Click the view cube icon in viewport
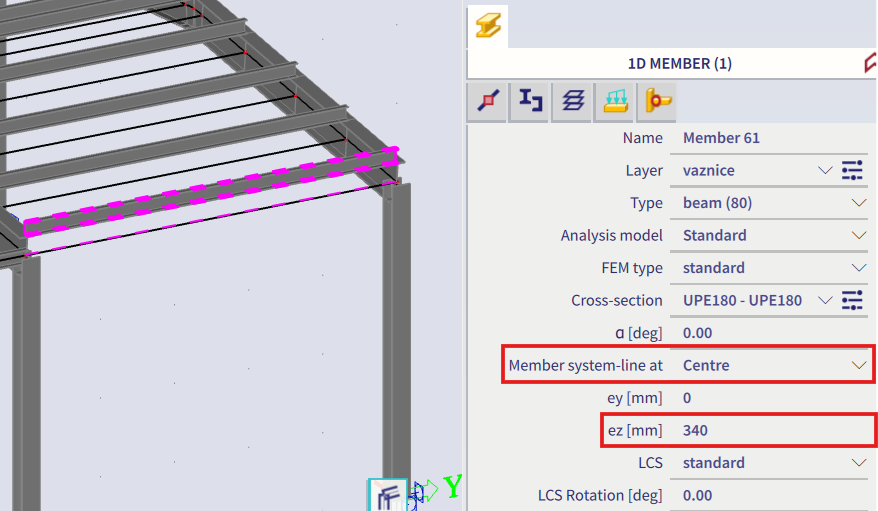The width and height of the screenshot is (878, 511). pos(387,495)
